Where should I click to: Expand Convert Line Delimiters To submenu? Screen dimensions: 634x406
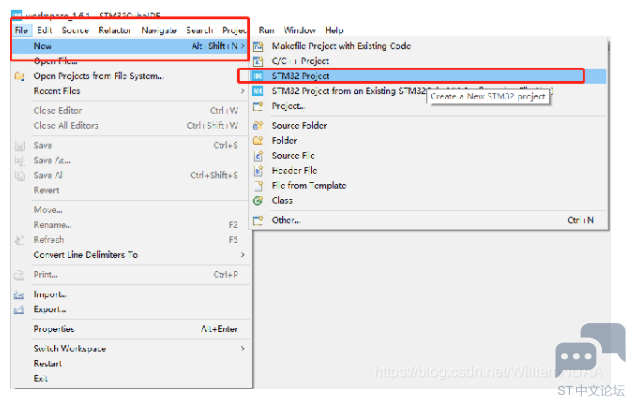[242, 255]
